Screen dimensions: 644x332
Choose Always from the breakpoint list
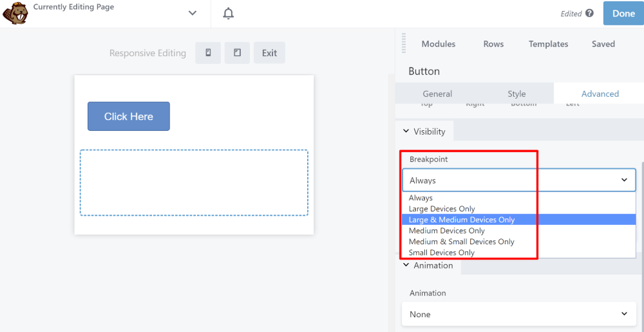tap(519, 198)
